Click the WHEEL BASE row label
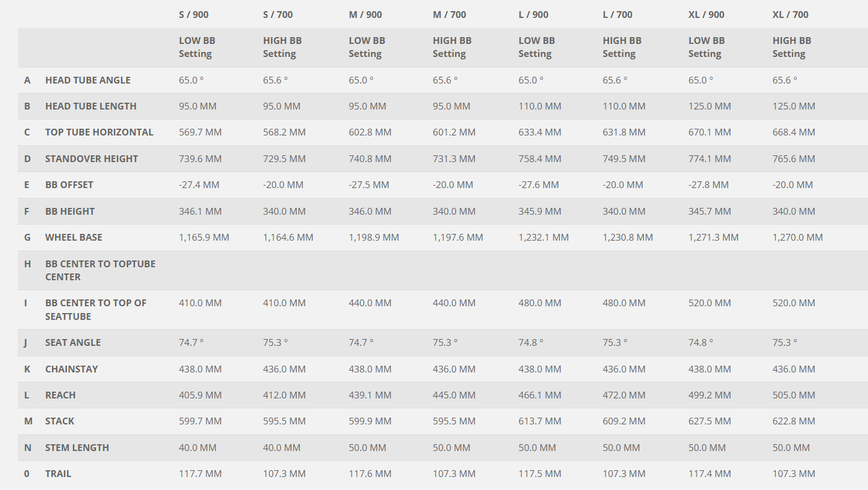Image resolution: width=868 pixels, height=490 pixels. [x=74, y=237]
